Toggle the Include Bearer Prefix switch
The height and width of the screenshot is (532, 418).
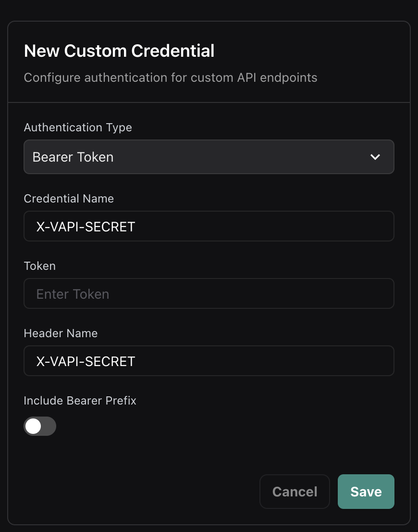[40, 426]
